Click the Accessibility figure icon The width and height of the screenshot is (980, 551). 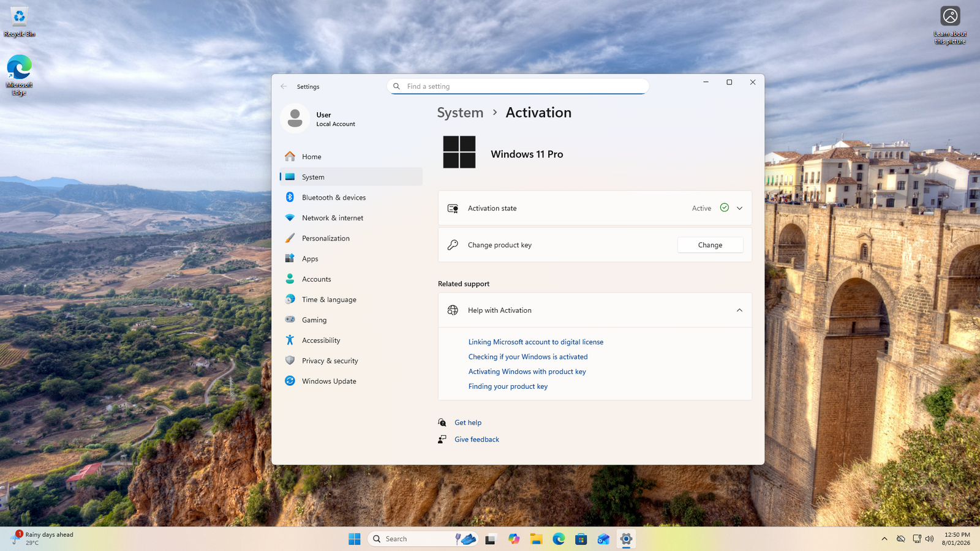coord(290,340)
